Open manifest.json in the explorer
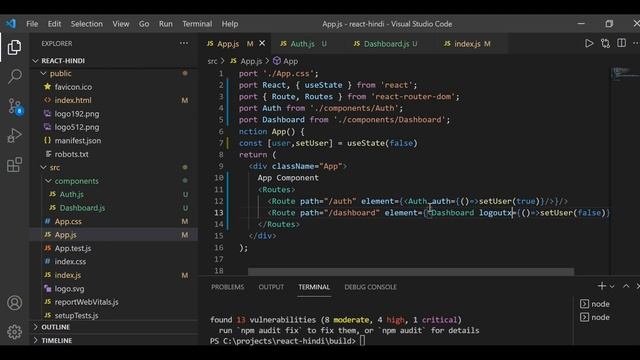Screen dimensions: 640x360 [78, 141]
